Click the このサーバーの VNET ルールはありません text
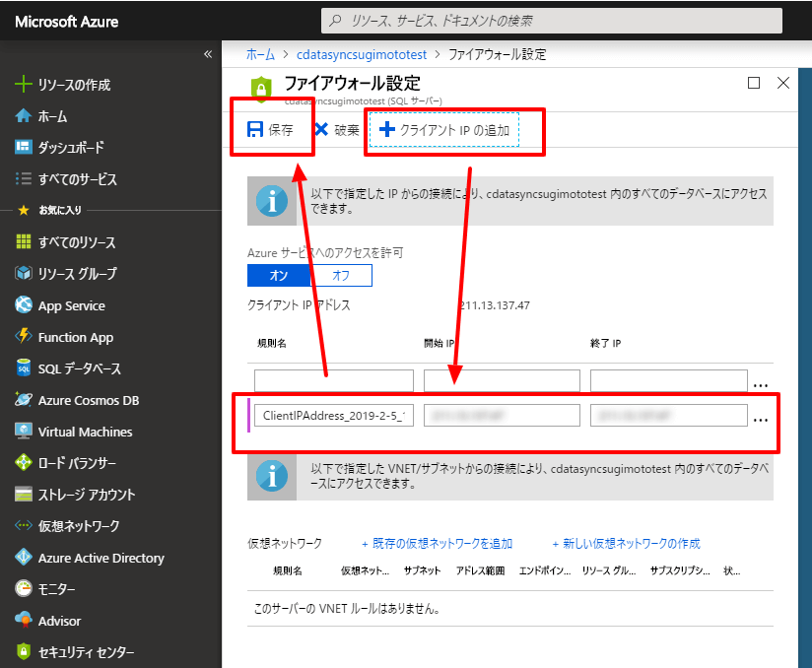This screenshot has height=668, width=812. tap(347, 609)
